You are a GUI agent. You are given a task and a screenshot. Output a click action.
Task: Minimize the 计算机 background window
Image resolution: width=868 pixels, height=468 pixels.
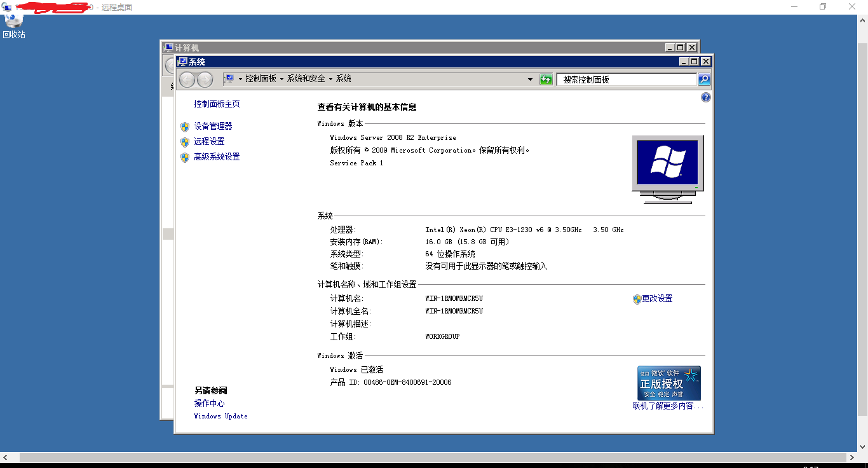(x=670, y=48)
